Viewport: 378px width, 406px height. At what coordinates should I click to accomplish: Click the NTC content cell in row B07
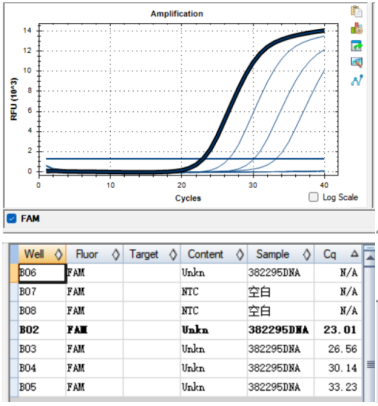(x=214, y=292)
